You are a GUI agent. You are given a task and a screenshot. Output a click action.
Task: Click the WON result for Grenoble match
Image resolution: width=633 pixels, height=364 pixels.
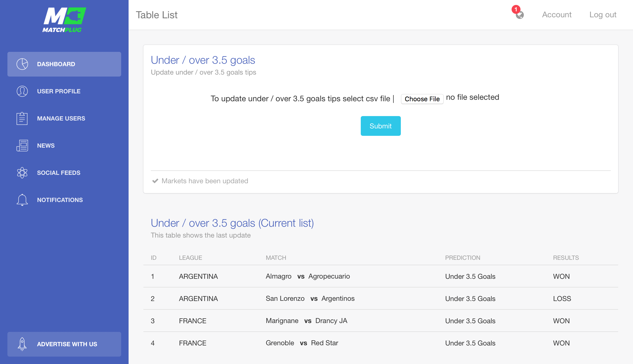[561, 343]
